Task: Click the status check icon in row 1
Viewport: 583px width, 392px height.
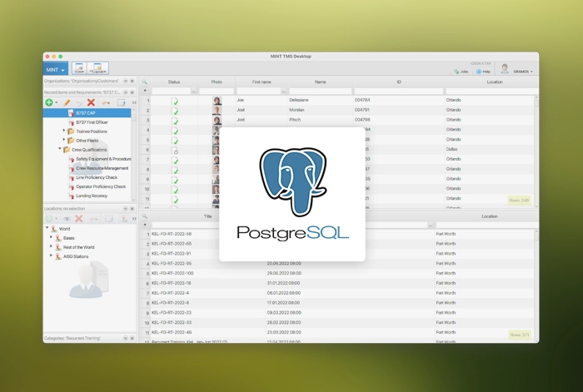Action: (x=174, y=101)
